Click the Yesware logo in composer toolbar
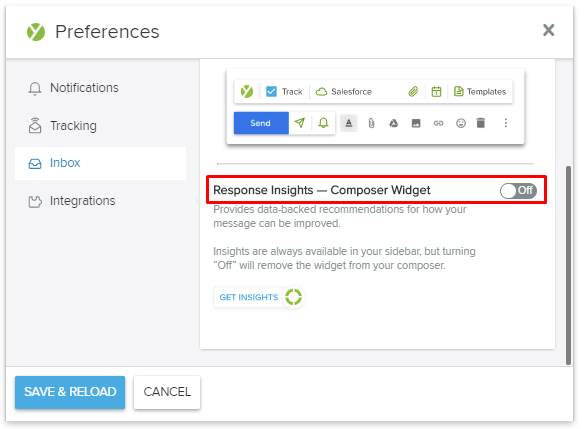This screenshot has height=429, width=585. click(247, 91)
